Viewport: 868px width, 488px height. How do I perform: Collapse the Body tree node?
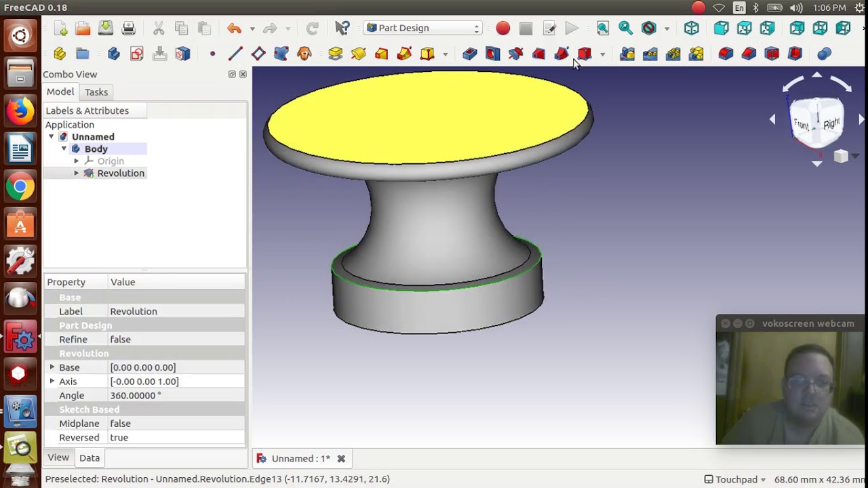click(64, 149)
